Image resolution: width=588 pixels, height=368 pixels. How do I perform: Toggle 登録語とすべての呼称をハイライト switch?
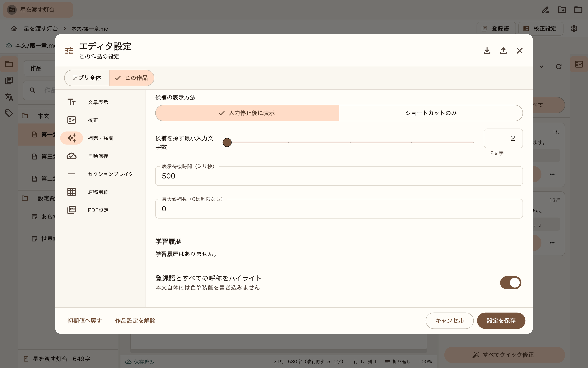tap(510, 283)
